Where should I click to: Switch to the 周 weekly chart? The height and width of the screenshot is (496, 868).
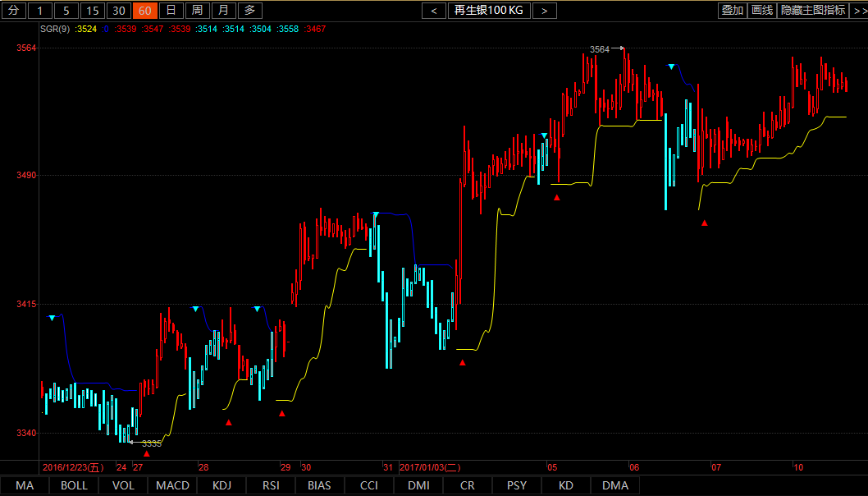198,11
